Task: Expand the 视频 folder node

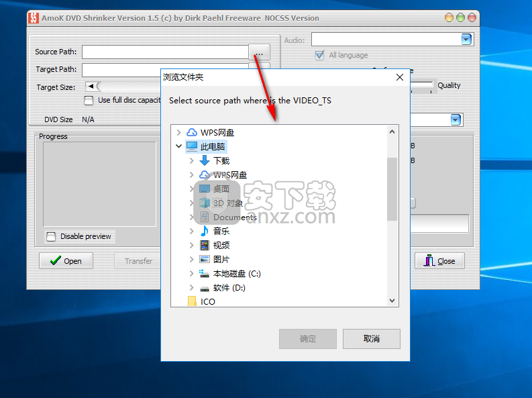Action: point(192,245)
